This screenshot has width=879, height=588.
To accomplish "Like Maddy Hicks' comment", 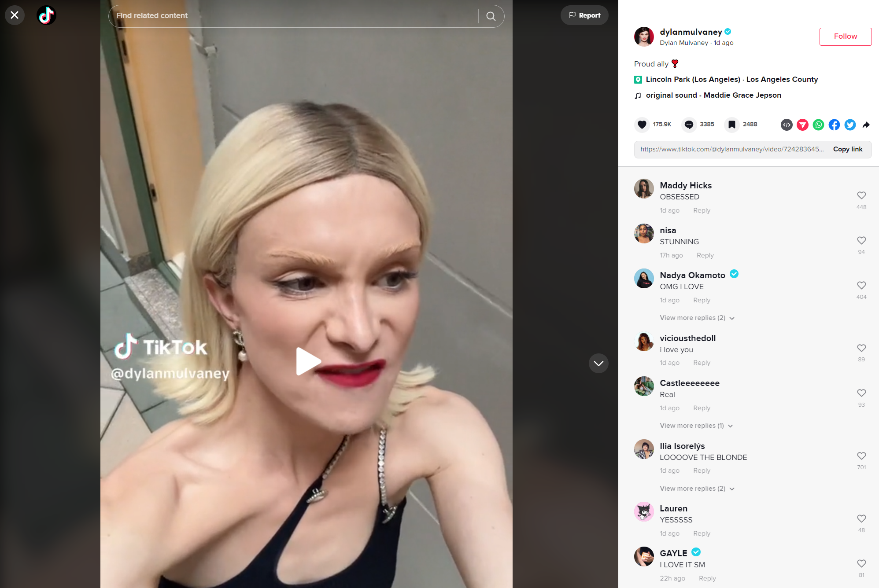I will tap(861, 195).
